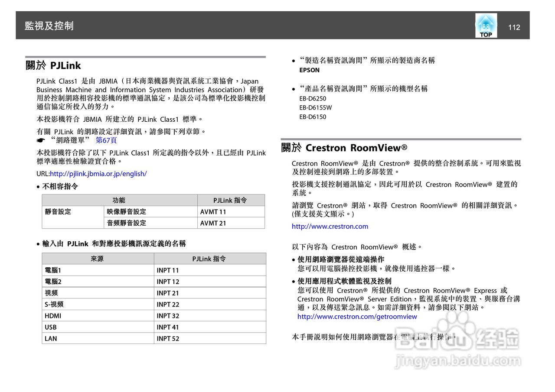Click the TOP house icon in header
The image size is (555, 392).
486,26
